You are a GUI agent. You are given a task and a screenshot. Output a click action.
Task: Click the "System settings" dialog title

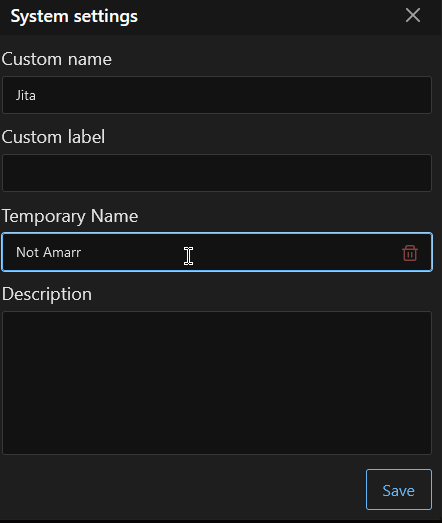74,16
